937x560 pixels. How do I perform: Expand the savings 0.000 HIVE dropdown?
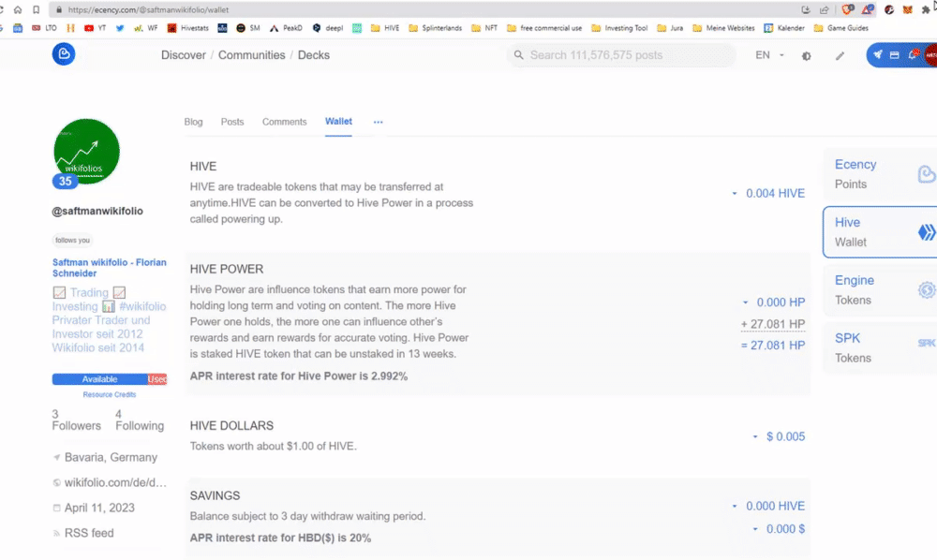[735, 507]
